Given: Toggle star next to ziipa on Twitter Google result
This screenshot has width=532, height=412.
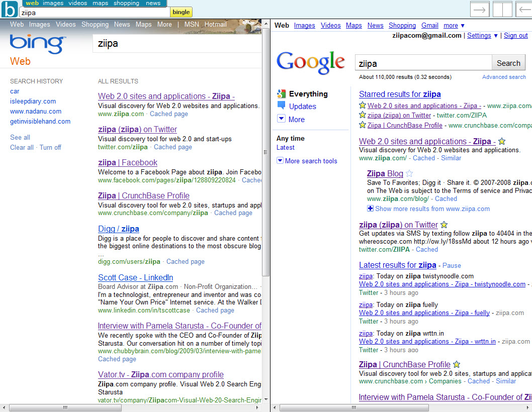Looking at the screenshot, I should [444, 225].
